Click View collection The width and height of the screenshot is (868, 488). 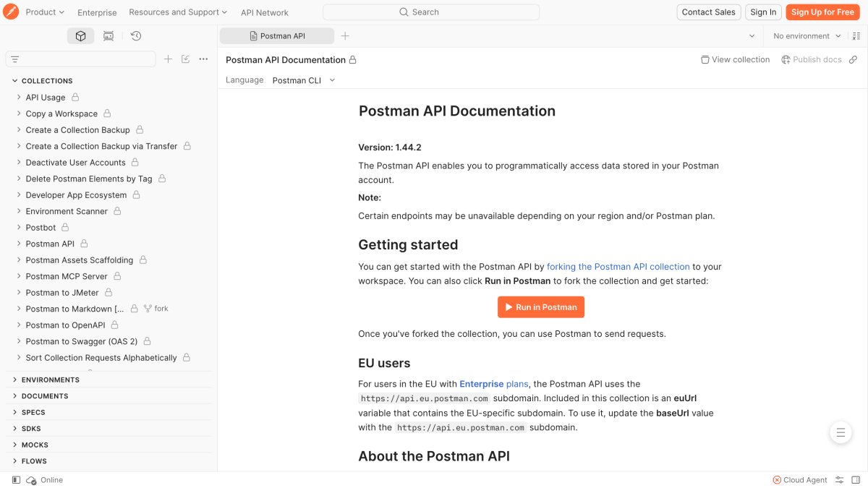point(735,59)
